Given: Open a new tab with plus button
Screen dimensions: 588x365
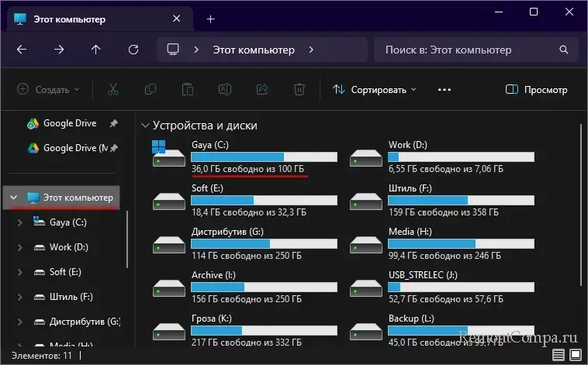Looking at the screenshot, I should pyautogui.click(x=210, y=19).
